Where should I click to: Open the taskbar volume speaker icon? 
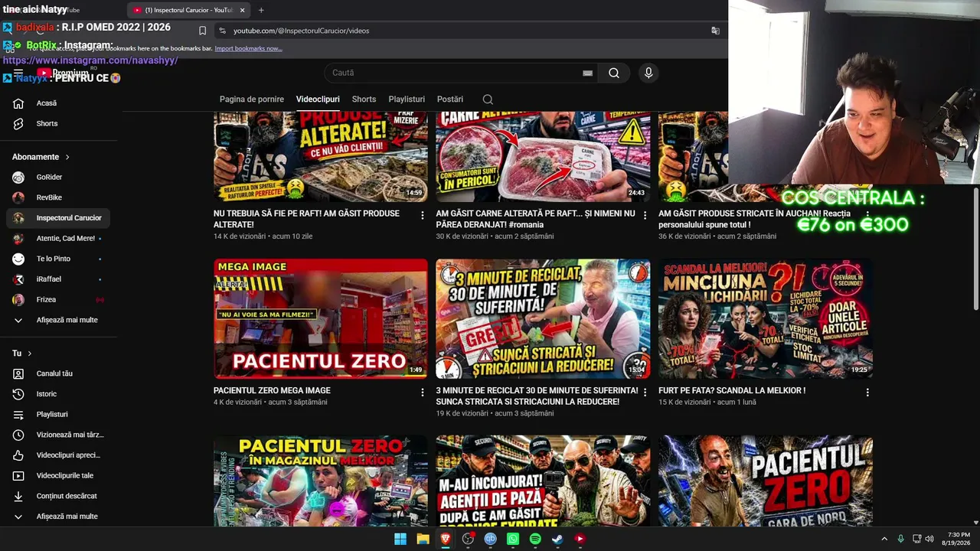click(929, 539)
